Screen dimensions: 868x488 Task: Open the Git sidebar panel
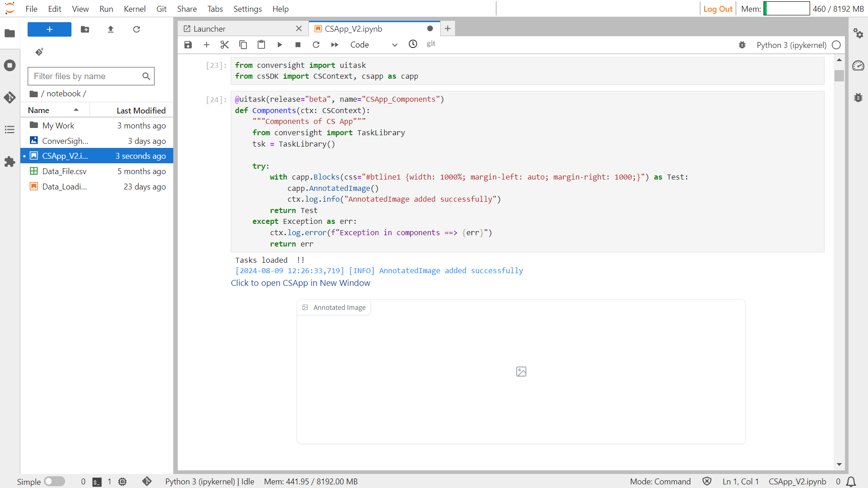click(9, 97)
